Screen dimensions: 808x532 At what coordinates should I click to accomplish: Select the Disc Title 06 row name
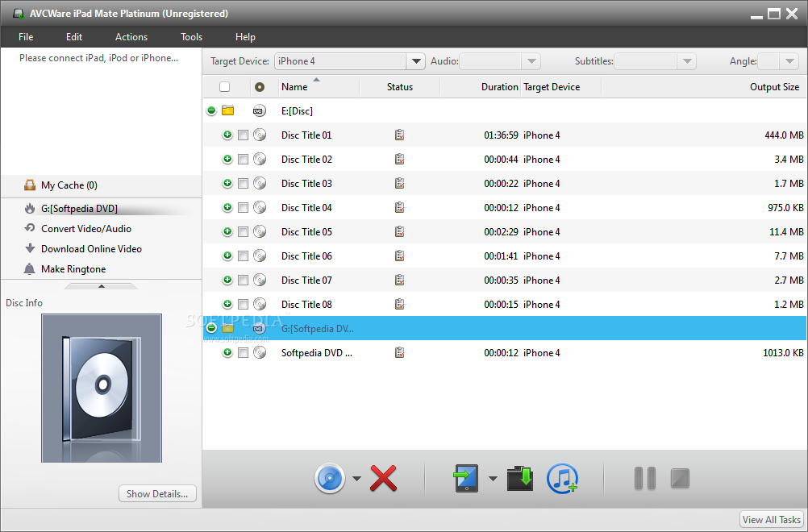coord(306,256)
